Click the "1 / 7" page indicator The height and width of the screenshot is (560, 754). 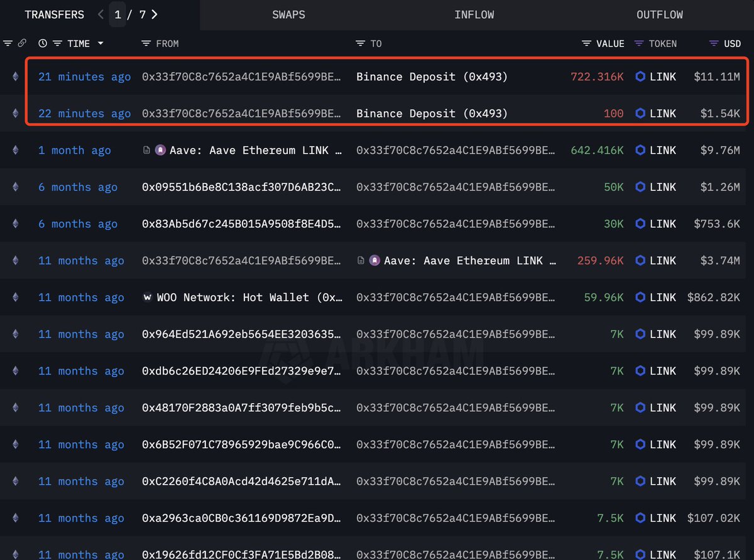coord(130,14)
